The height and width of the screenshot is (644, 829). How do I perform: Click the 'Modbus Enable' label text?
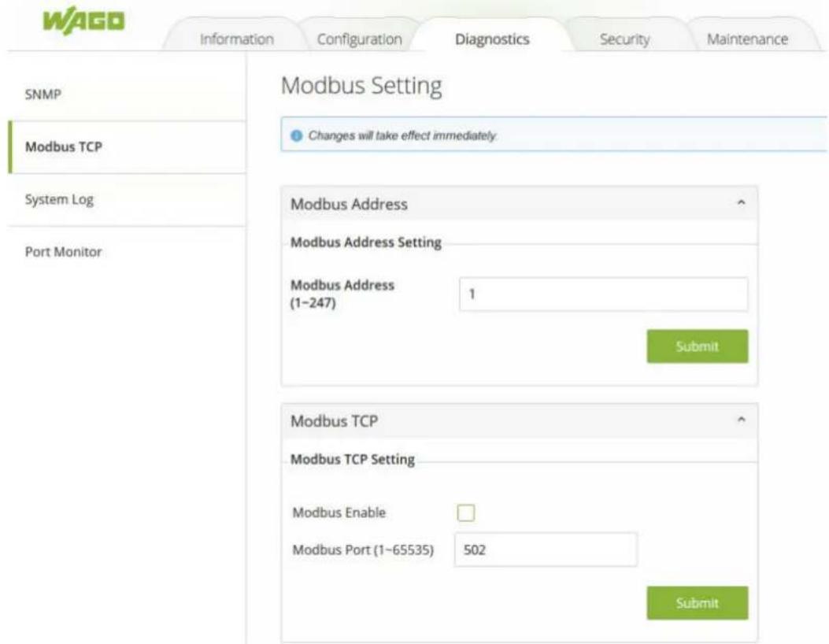(x=339, y=513)
